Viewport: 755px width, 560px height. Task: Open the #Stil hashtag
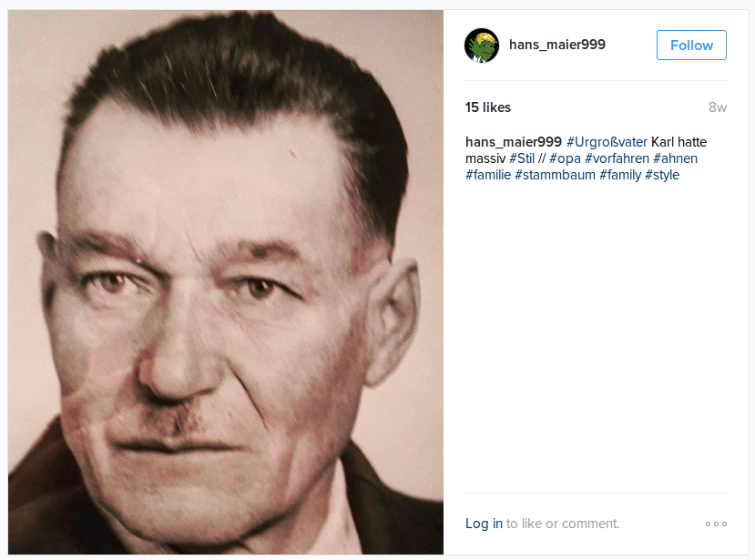[x=522, y=158]
